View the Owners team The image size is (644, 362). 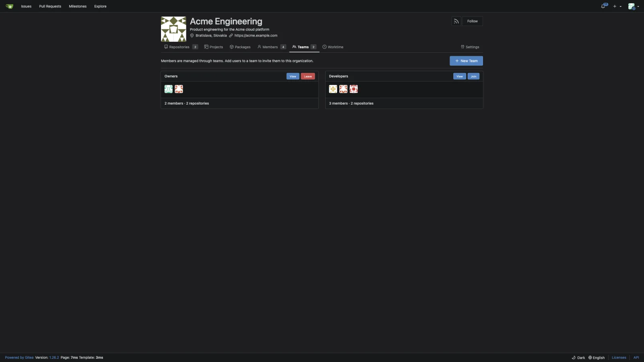293,76
